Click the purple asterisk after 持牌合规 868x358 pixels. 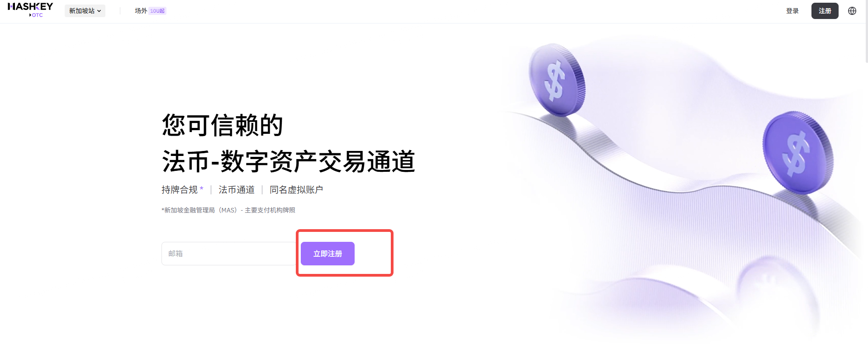202,188
